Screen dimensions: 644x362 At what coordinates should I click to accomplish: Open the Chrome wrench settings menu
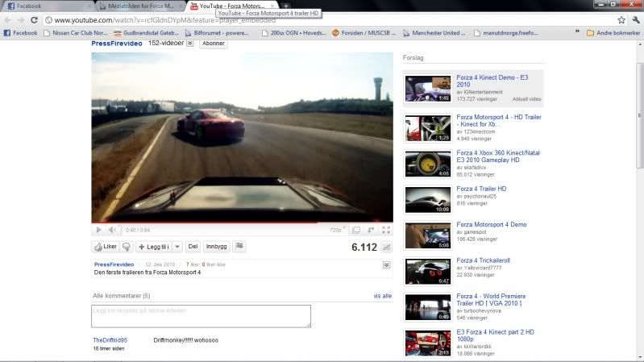click(636, 19)
